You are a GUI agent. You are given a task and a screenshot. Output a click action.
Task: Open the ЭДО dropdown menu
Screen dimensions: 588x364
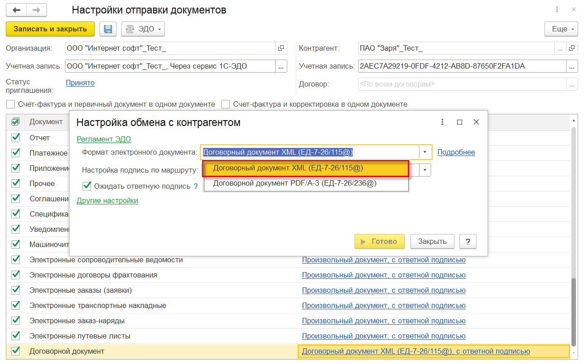[143, 29]
